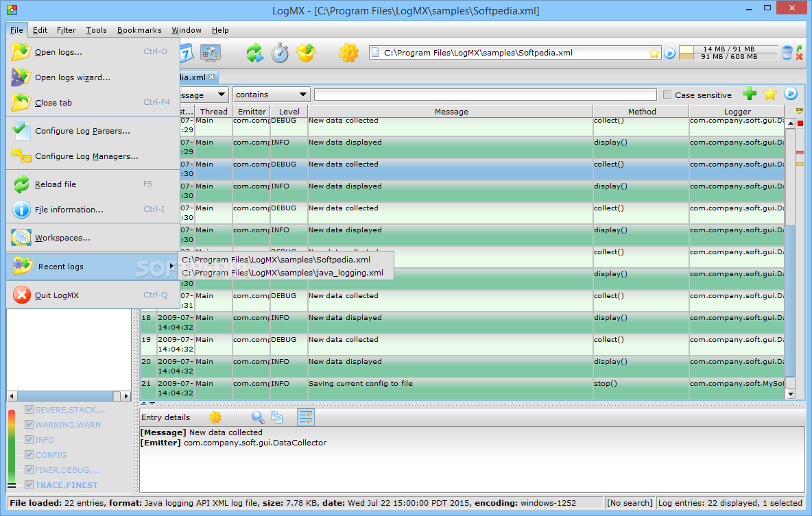Click the calendar date toolbar icon
Viewport: 812px width, 516px height.
coord(187,53)
